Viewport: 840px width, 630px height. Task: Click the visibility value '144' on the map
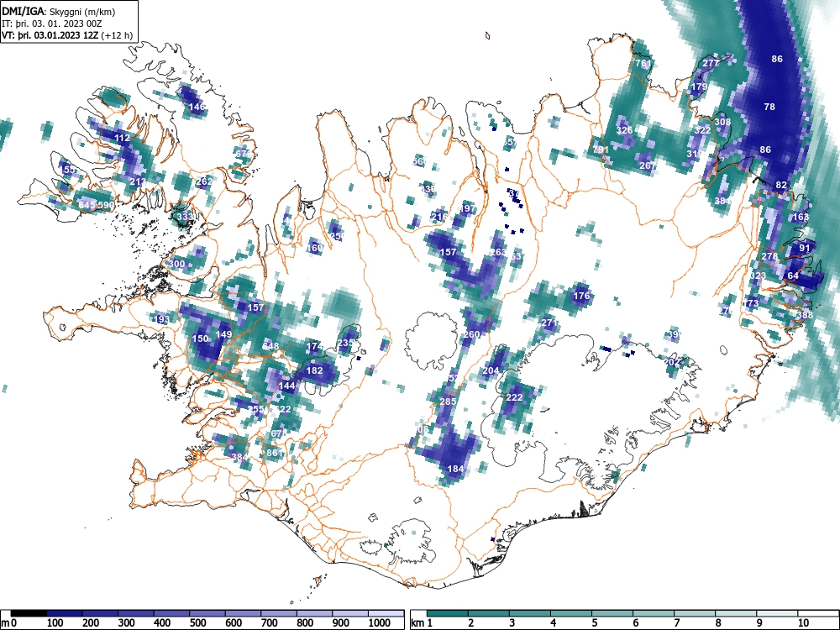pyautogui.click(x=287, y=386)
